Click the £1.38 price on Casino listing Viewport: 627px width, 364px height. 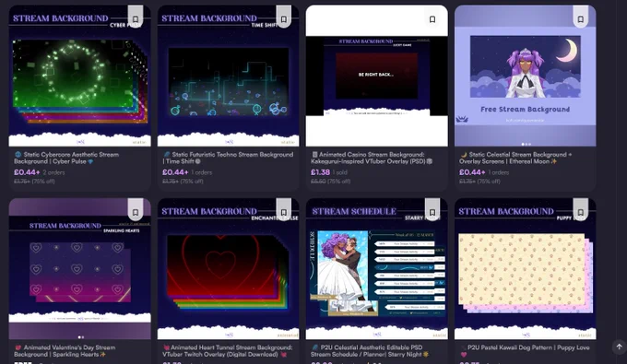tap(320, 172)
